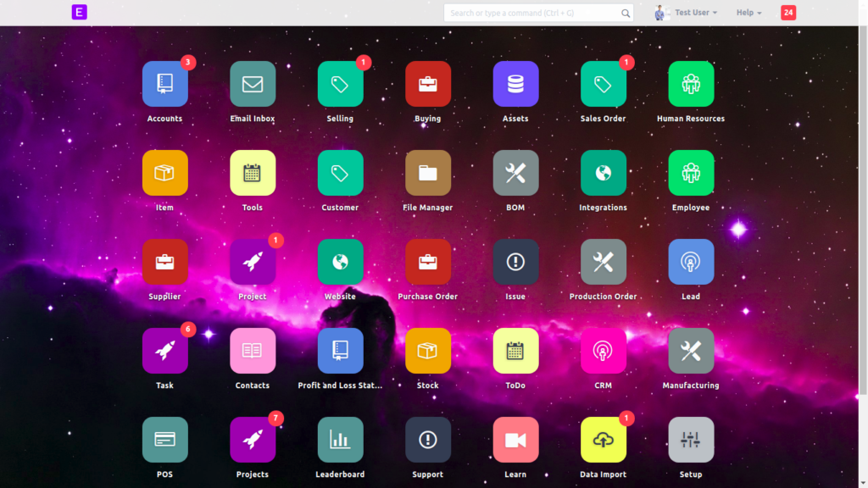868x488 pixels.
Task: Open the Email Inbox icon
Action: (x=253, y=84)
